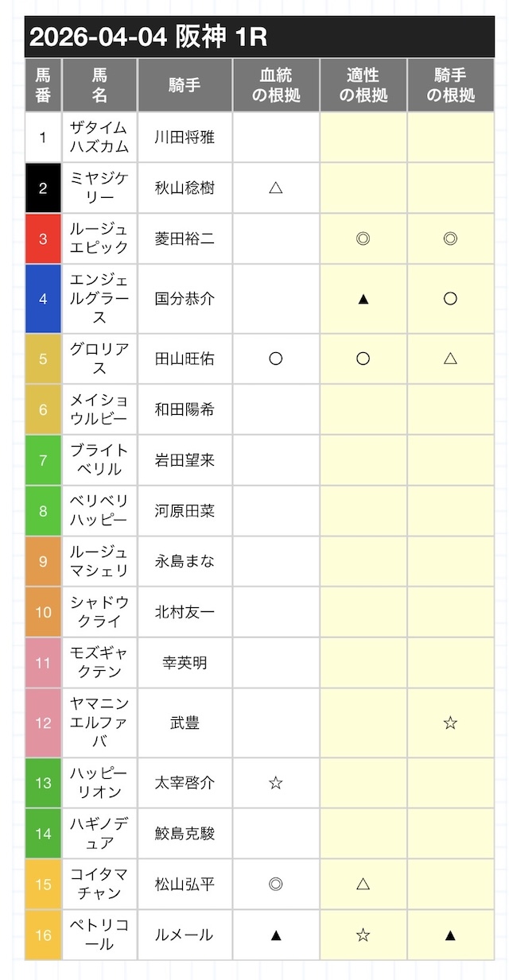509x980 pixels.
Task: Click the black horse number 2 cell
Action: click(x=43, y=188)
